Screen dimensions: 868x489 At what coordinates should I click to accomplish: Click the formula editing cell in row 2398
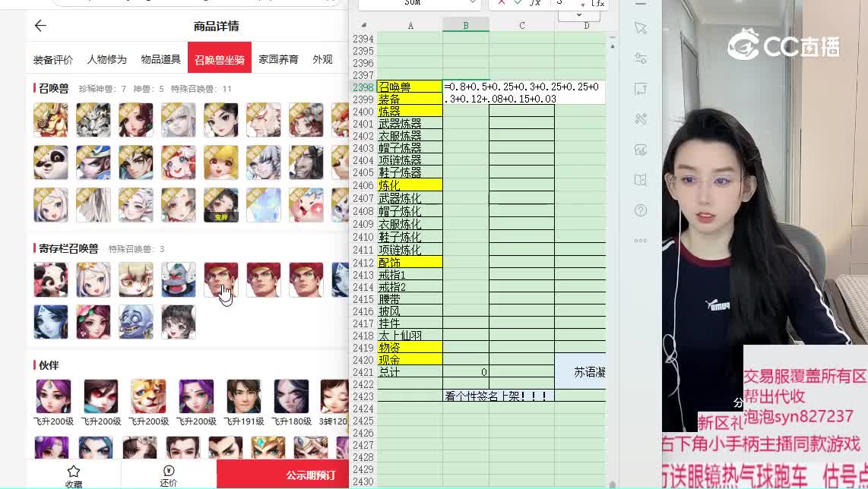pos(524,93)
